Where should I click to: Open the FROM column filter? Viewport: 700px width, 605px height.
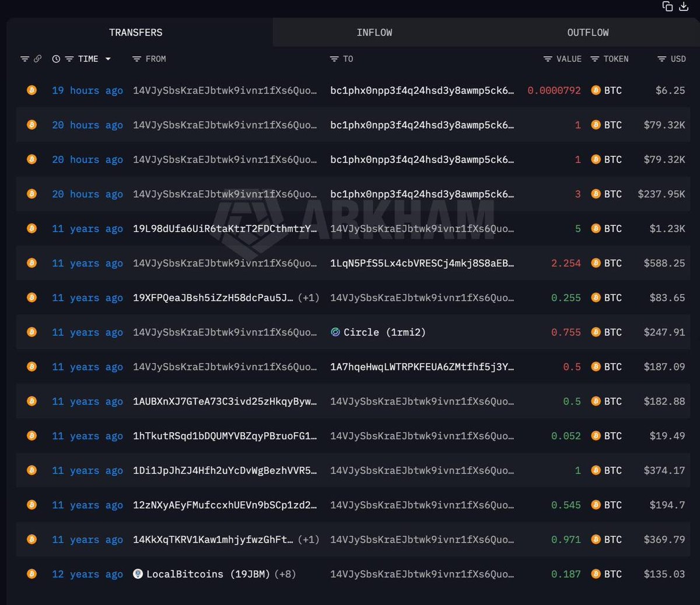pos(136,59)
